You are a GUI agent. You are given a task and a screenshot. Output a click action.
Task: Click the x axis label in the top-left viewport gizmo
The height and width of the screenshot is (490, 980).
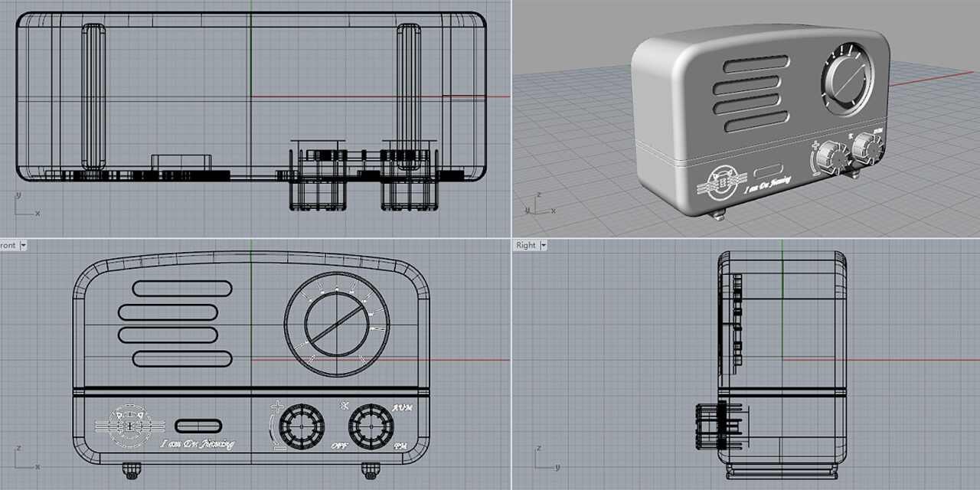point(38,214)
